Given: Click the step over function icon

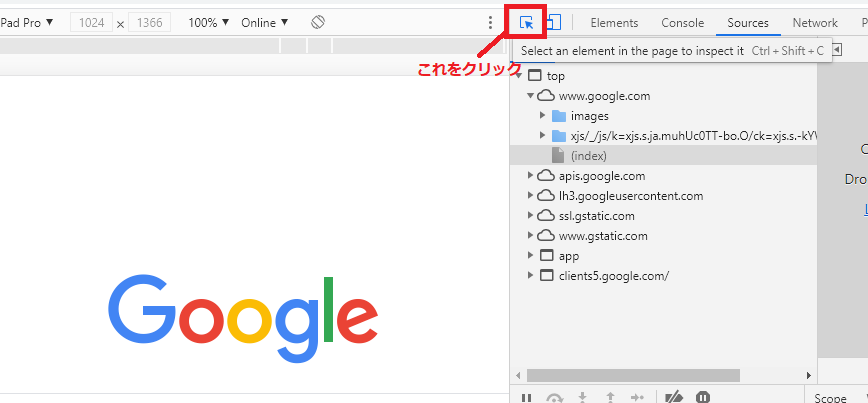Looking at the screenshot, I should click(x=554, y=397).
